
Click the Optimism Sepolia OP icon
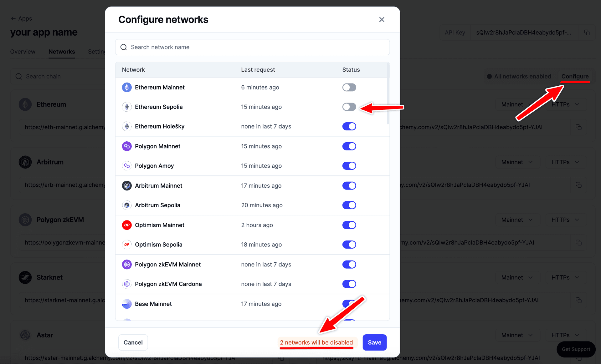(x=127, y=245)
